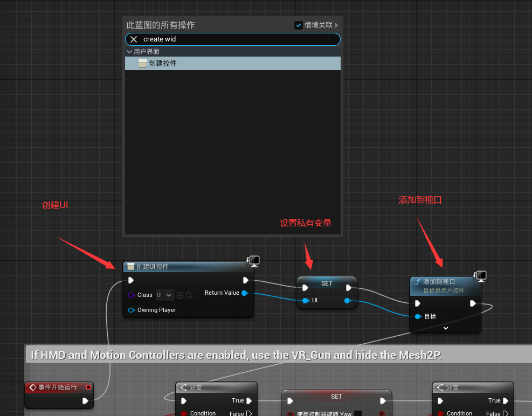
Task: Click the Owning Player input pin
Action: [x=131, y=310]
